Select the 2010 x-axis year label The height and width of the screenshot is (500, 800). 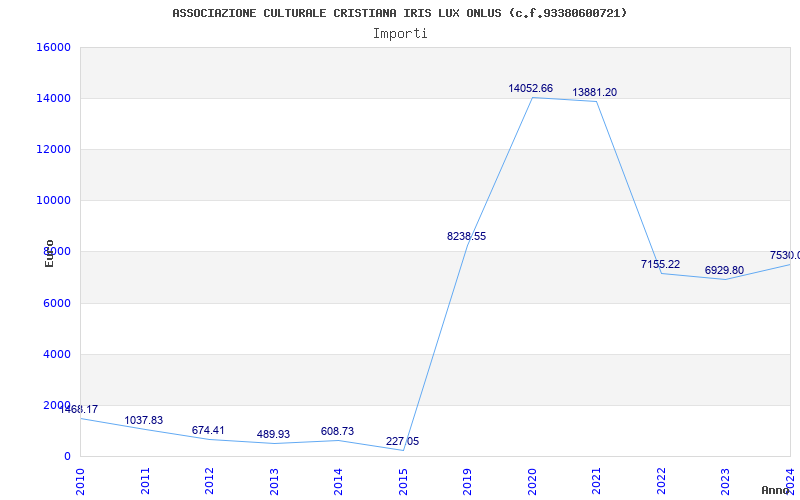point(80,481)
